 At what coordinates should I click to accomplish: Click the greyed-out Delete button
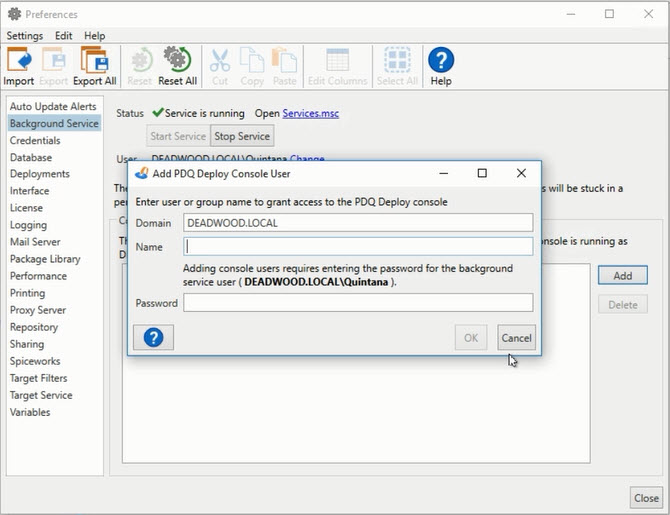point(623,305)
